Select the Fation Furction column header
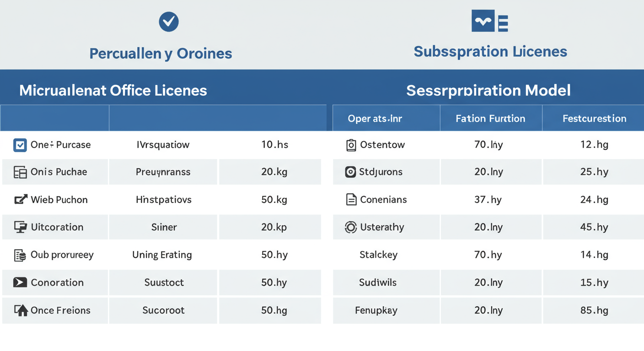644x351 pixels. 490,119
